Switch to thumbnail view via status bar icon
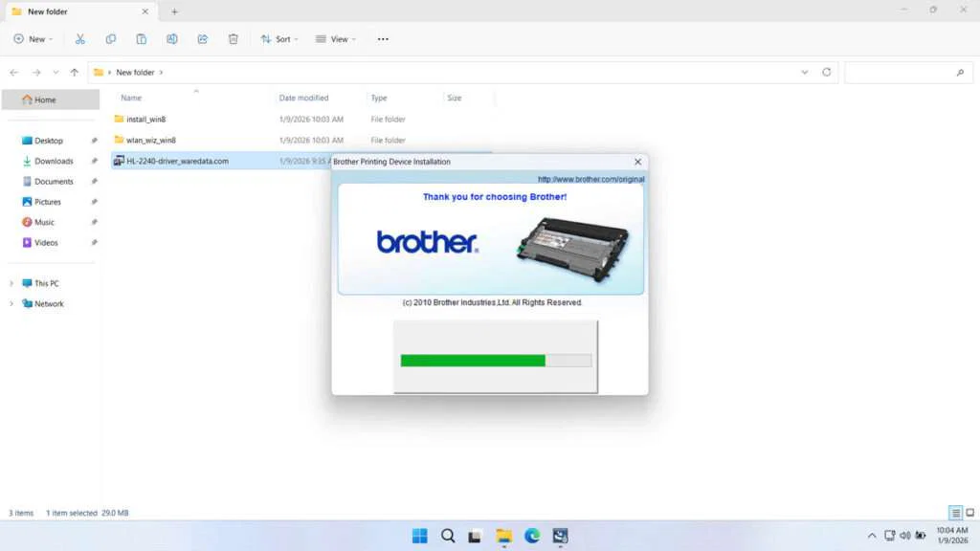The width and height of the screenshot is (980, 551). [970, 513]
